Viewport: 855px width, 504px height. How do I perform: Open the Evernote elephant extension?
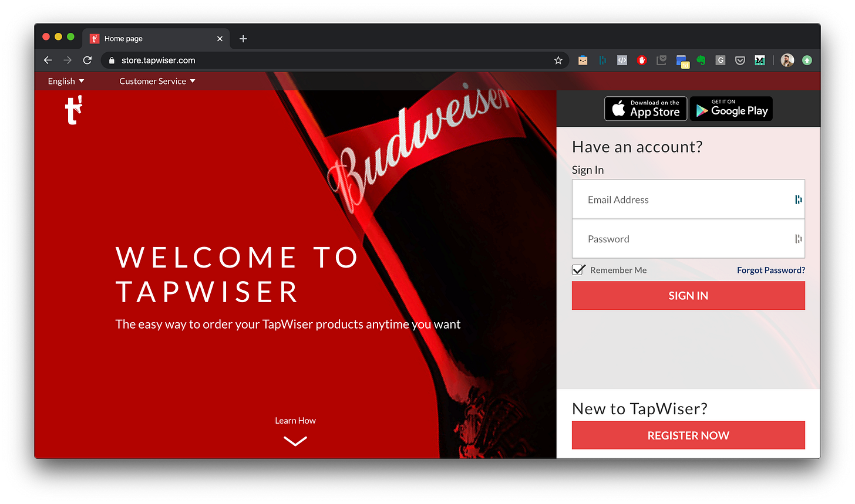701,60
